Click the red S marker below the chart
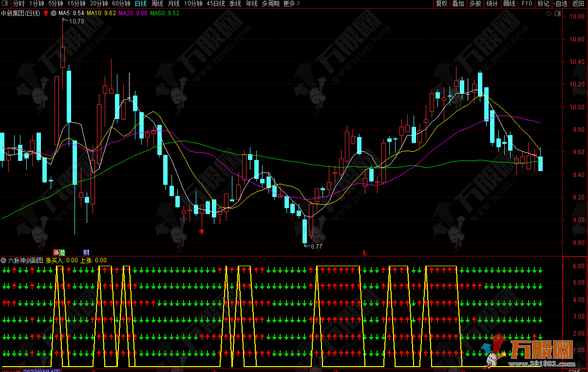This screenshot has height=372, width=588. click(364, 253)
